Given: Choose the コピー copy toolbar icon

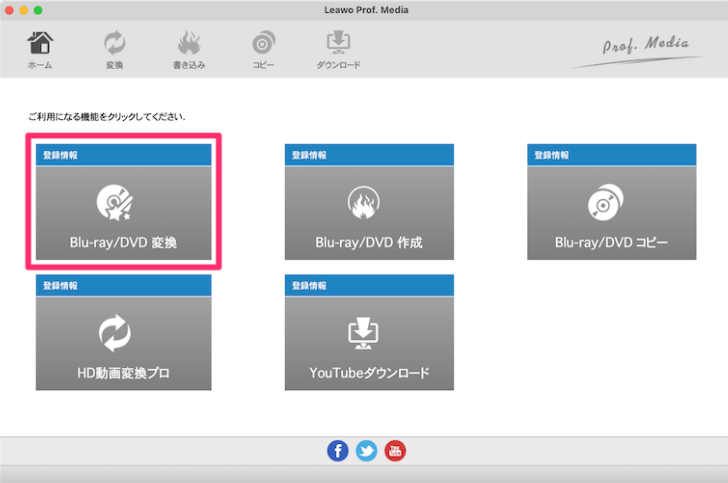Looking at the screenshot, I should 263,50.
